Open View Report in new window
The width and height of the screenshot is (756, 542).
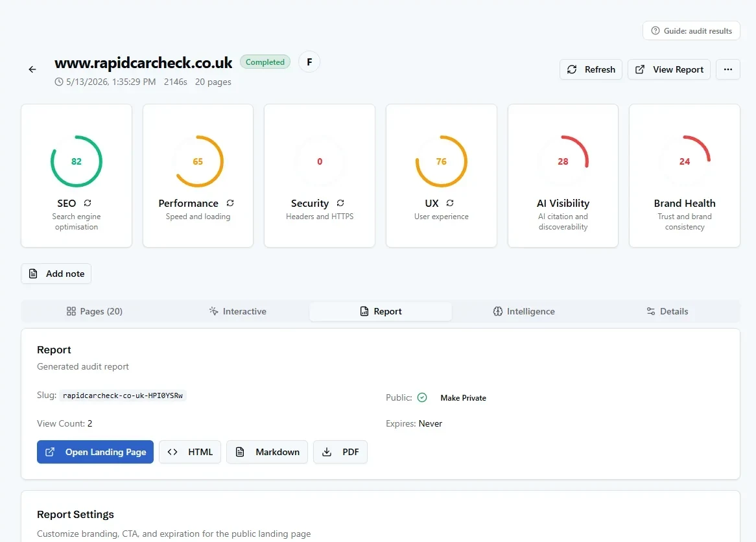(668, 69)
